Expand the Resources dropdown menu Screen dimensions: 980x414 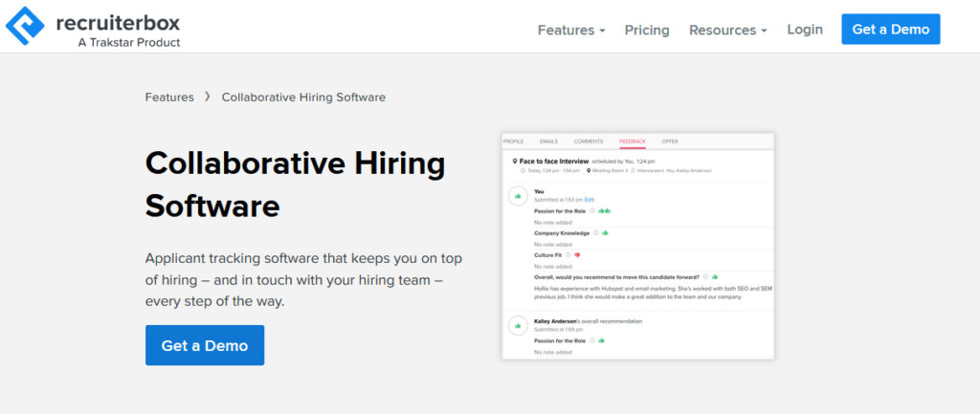728,30
